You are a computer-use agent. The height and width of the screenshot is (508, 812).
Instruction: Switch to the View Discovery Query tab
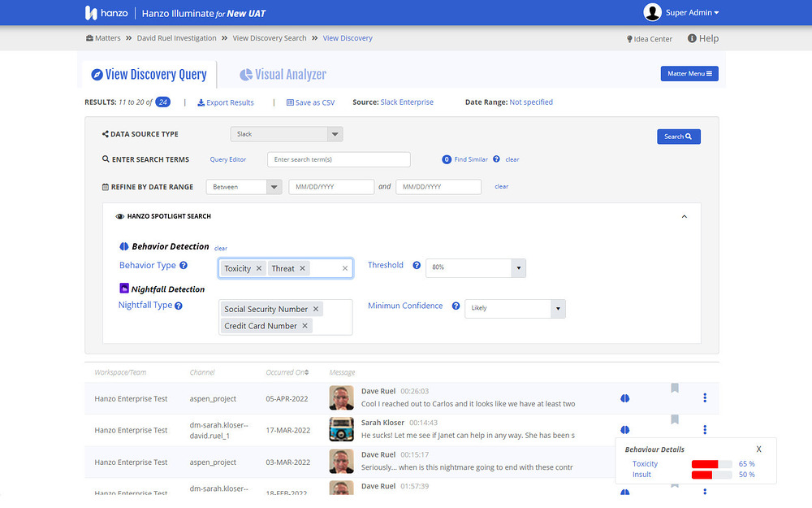(x=149, y=75)
